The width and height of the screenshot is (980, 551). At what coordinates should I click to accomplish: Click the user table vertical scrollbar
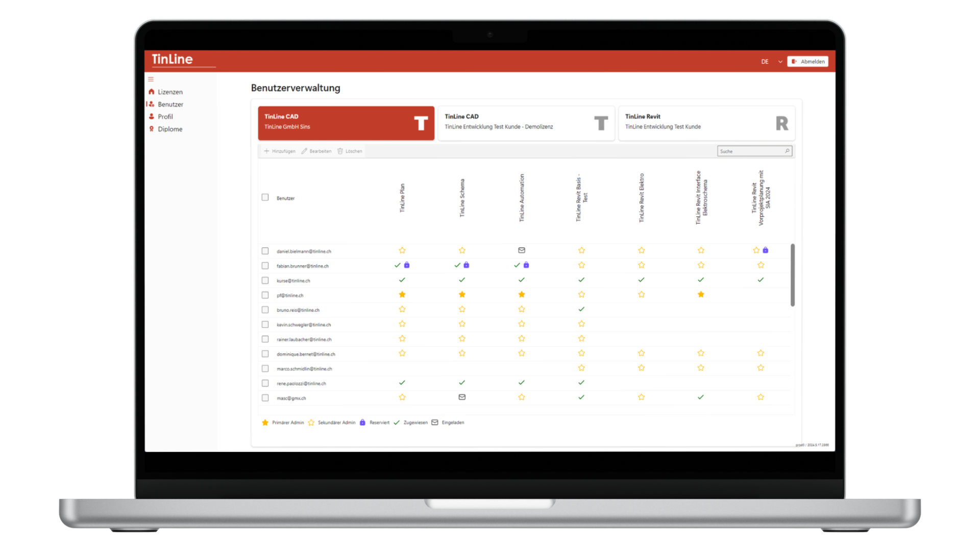793,275
